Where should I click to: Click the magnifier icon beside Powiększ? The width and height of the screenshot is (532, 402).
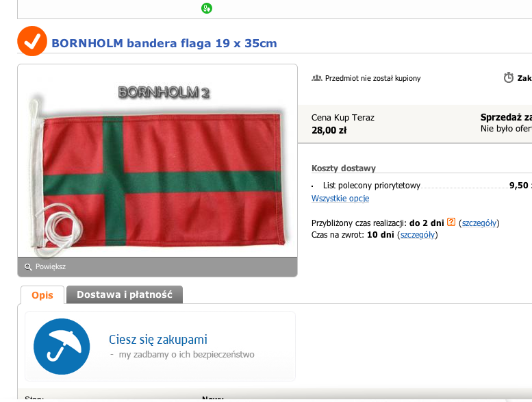point(28,267)
